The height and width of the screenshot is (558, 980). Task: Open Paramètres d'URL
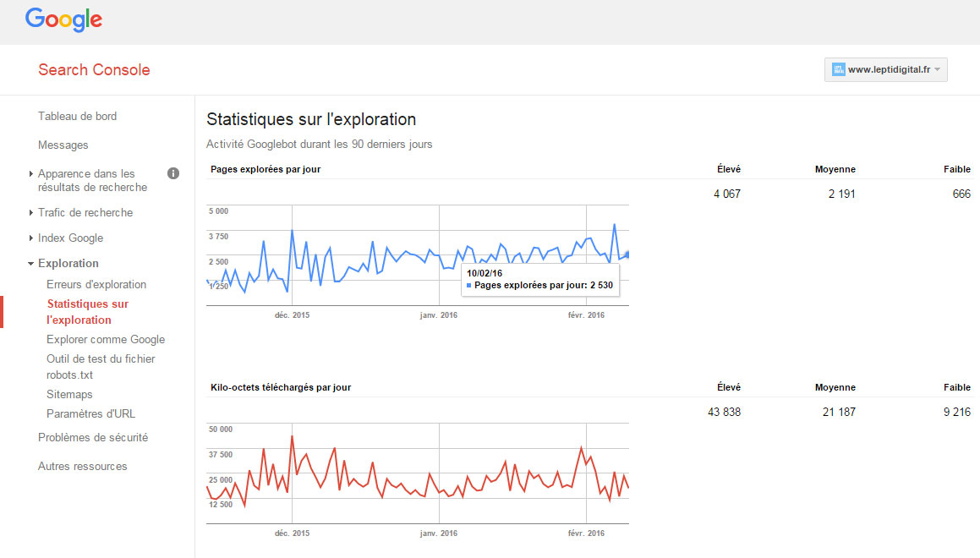[90, 413]
